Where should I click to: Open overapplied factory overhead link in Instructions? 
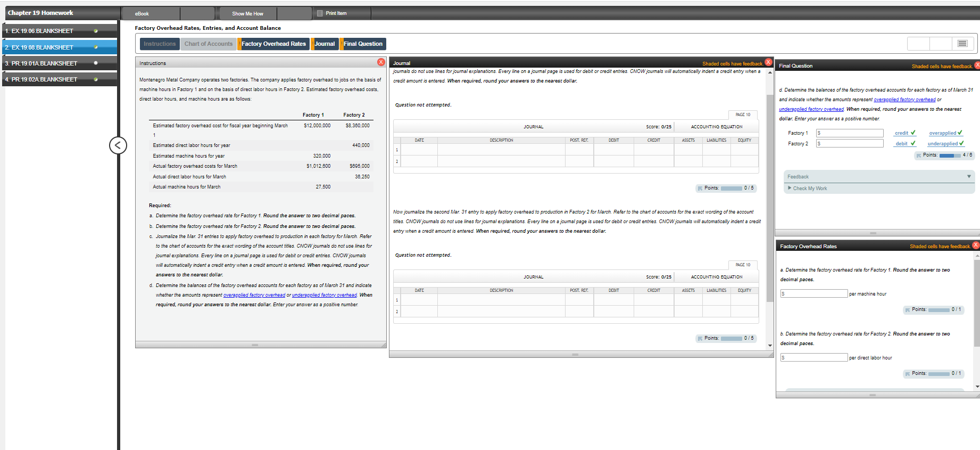pos(254,295)
